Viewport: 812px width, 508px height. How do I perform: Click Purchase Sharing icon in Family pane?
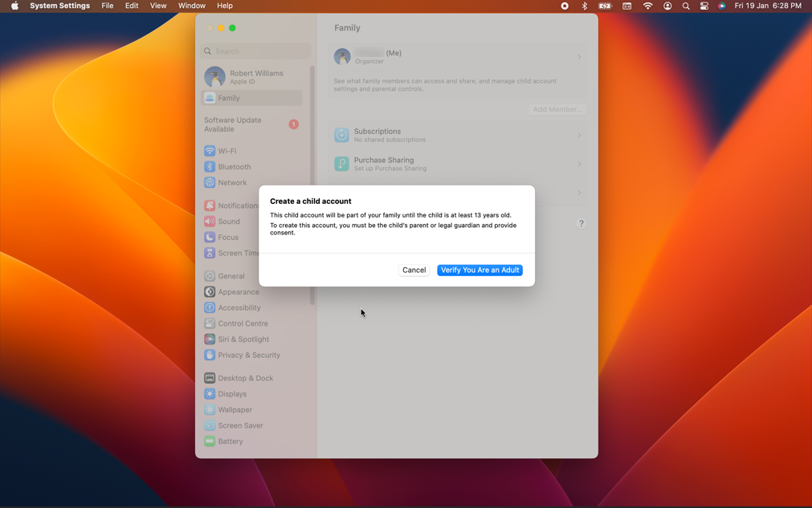341,164
